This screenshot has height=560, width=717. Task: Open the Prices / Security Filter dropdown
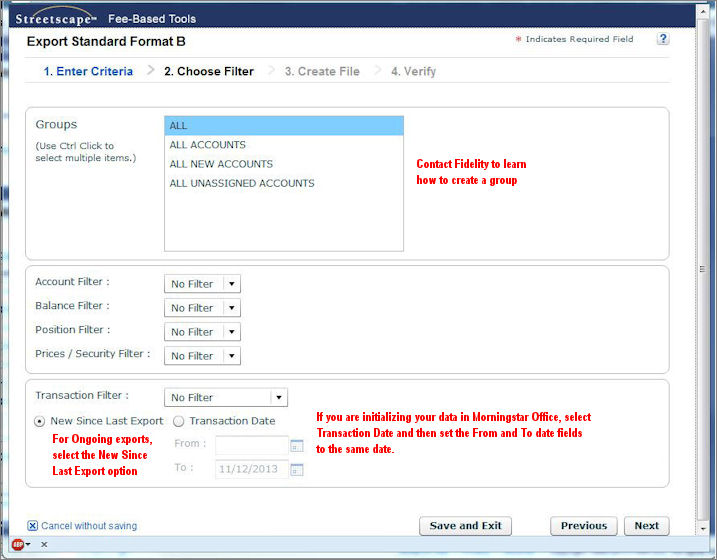[x=231, y=356]
